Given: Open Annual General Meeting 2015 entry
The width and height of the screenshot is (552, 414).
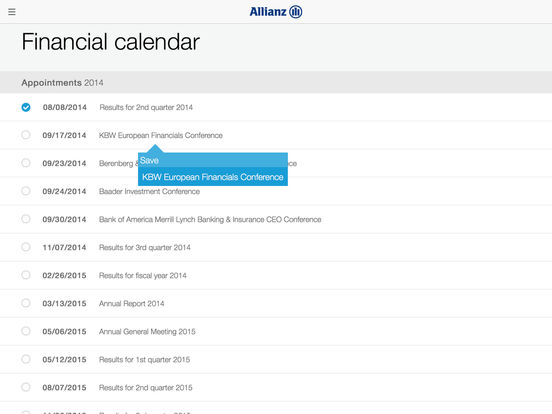Looking at the screenshot, I should tap(147, 332).
